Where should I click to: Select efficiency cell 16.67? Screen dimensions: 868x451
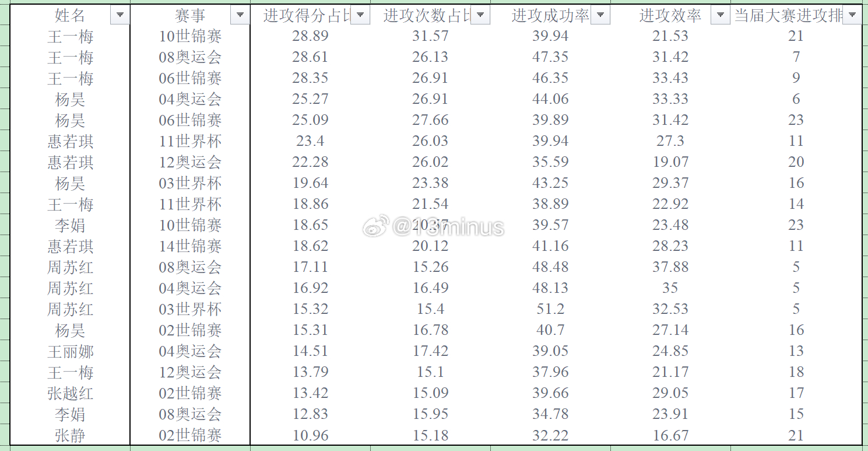[670, 435]
